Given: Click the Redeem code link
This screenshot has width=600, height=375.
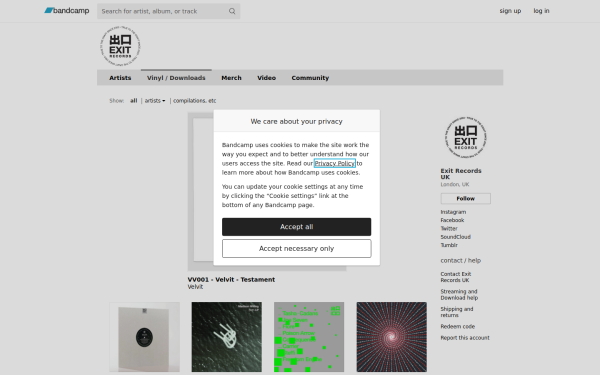Looking at the screenshot, I should click(x=458, y=326).
